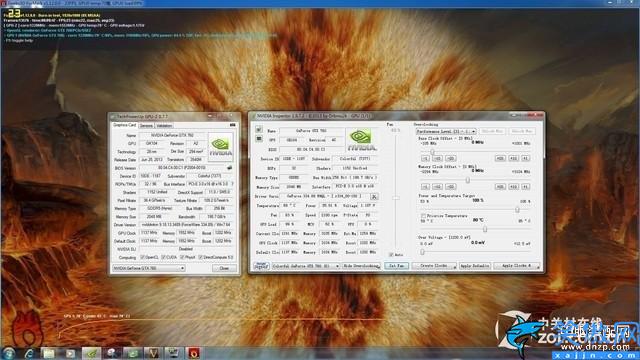The image size is (640, 360).
Task: Toggle CUDA checkbox in GPU-Z
Action: click(x=163, y=258)
